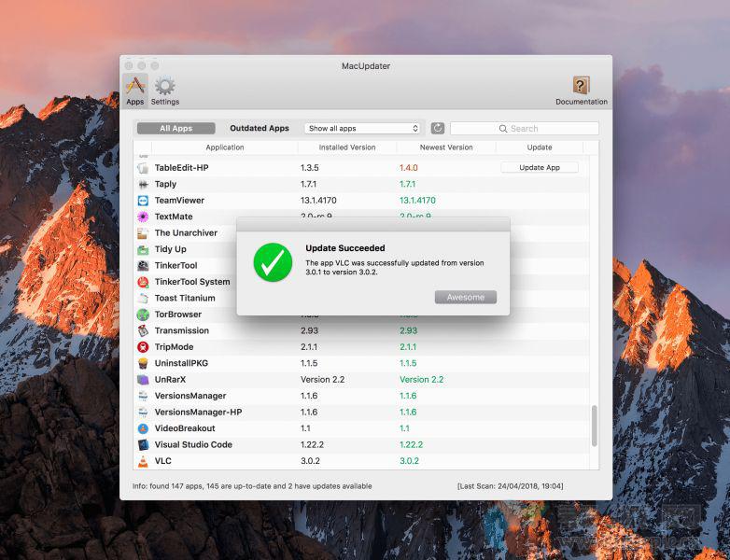Click the Transmission app icon
Viewport: 730px width, 560px height.
point(143,330)
